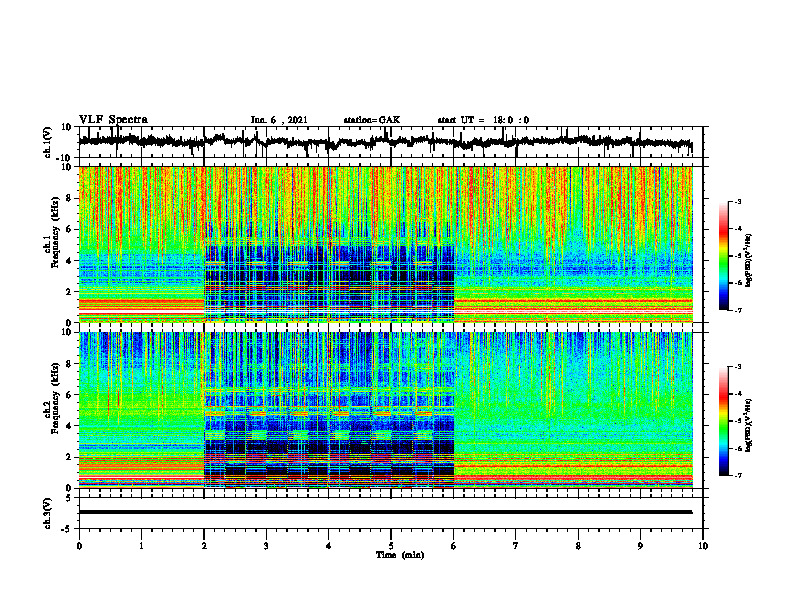
Task: Click the "6" kHz tick on ch.1 frequency axis
Action: pyautogui.click(x=69, y=230)
